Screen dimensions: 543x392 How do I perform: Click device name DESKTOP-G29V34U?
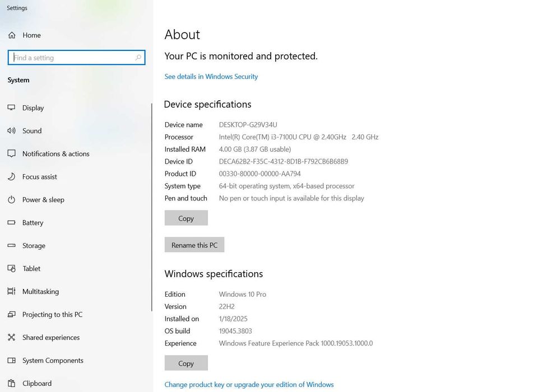[248, 124]
